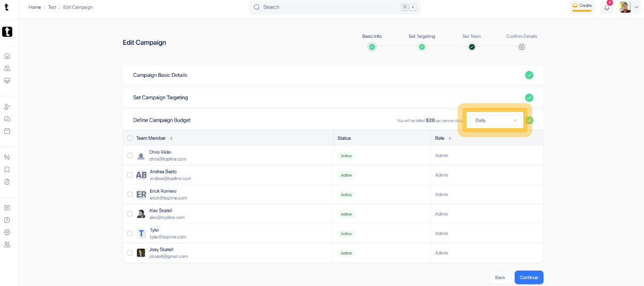The width and height of the screenshot is (644, 286).
Task: Click the small t logo in the top-left corner
Action: [6, 7]
